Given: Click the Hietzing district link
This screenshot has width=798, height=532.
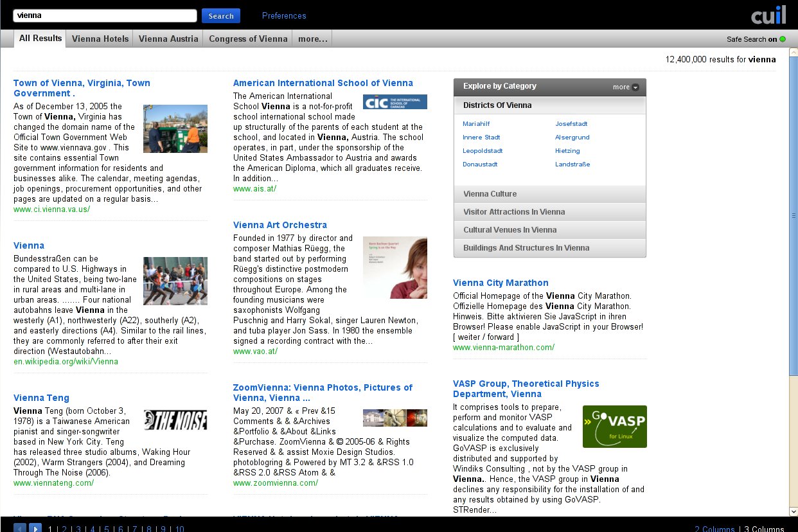Looking at the screenshot, I should click(x=567, y=150).
